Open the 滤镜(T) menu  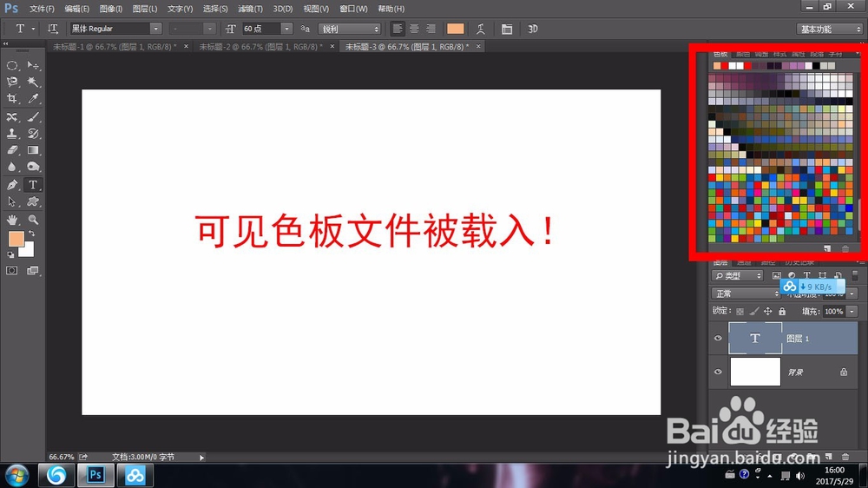coord(250,9)
